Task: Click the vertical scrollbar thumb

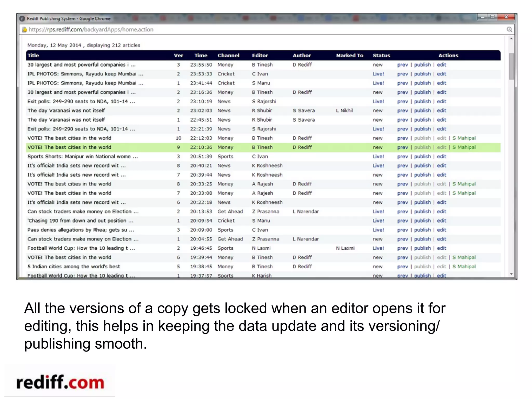Action: 511,66
